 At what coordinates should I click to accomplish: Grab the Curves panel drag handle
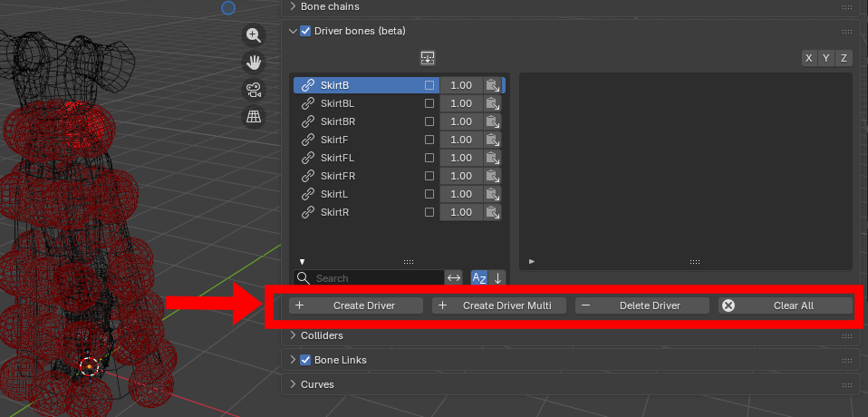pos(847,385)
